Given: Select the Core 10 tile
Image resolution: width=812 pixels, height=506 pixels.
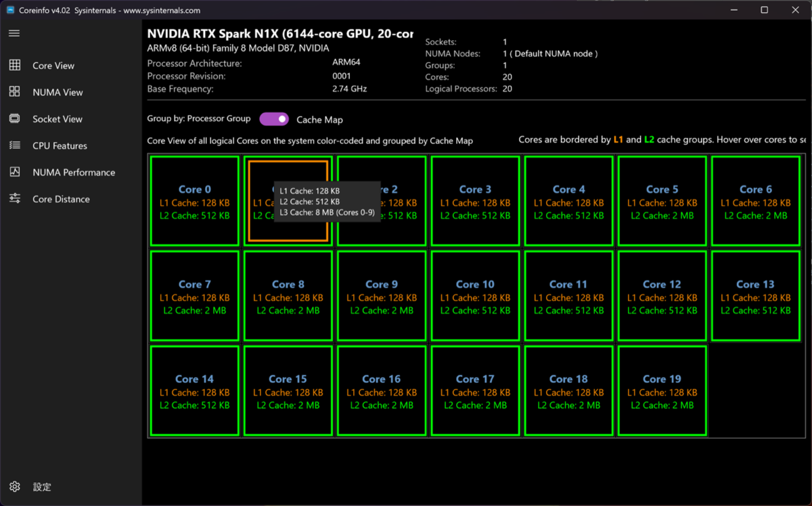Looking at the screenshot, I should click(475, 296).
